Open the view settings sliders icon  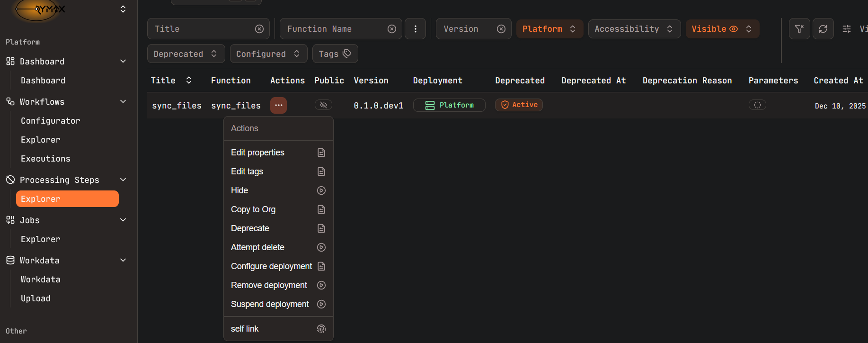847,29
